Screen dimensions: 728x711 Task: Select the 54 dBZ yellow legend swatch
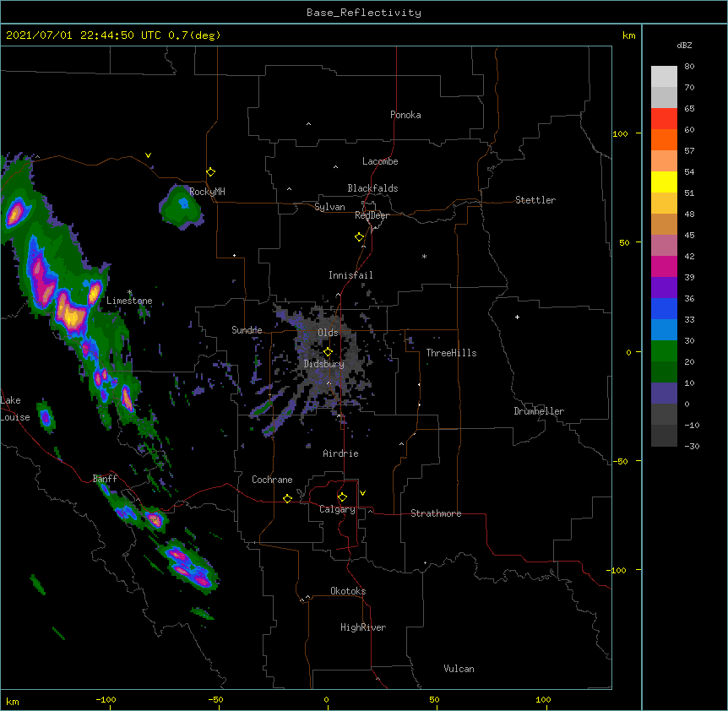pyautogui.click(x=664, y=182)
